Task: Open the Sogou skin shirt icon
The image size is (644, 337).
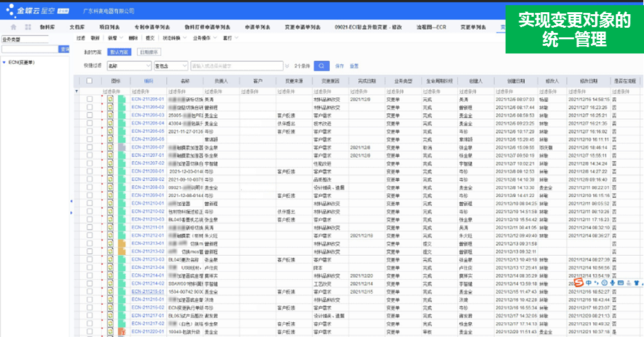Action: pyautogui.click(x=637, y=283)
